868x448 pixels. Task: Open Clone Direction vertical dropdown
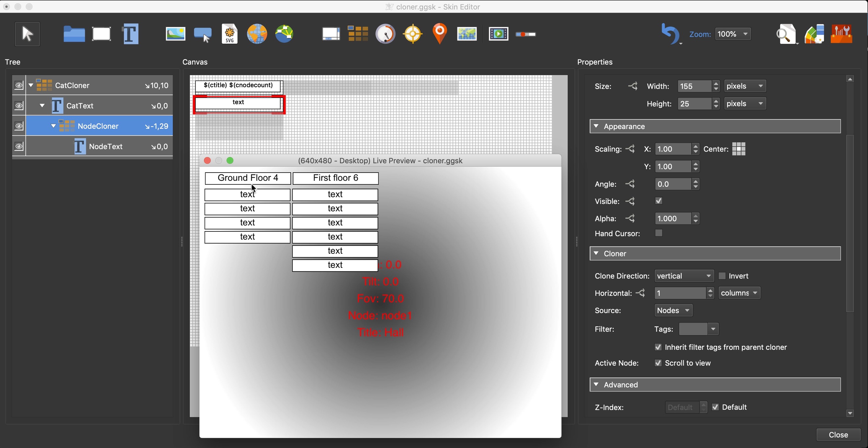point(684,276)
